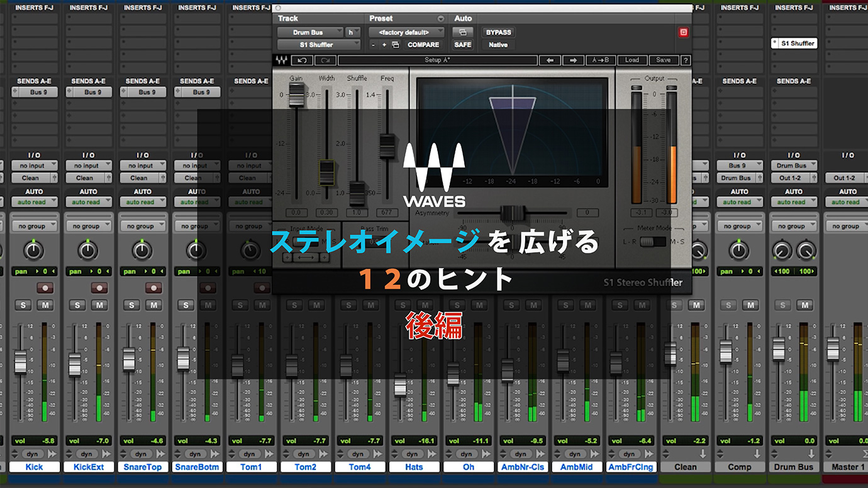Click the Gain fader in S1 Shuffler

pyautogui.click(x=296, y=94)
